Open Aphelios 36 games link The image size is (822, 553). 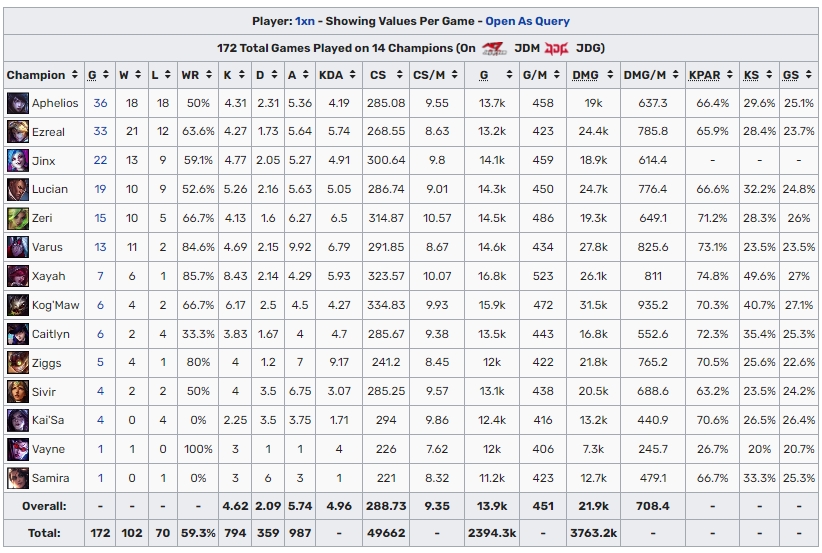click(x=100, y=103)
